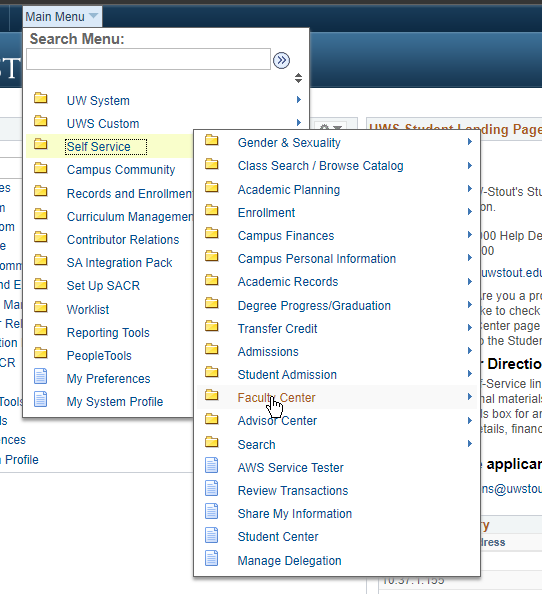Click the menu sort up-down arrow icon
Screen dimensions: 542x594
298,78
